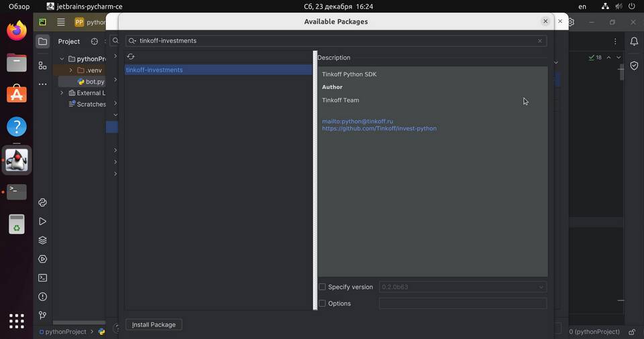The height and width of the screenshot is (339, 644).
Task: Enable the Options checkbox
Action: (x=323, y=303)
